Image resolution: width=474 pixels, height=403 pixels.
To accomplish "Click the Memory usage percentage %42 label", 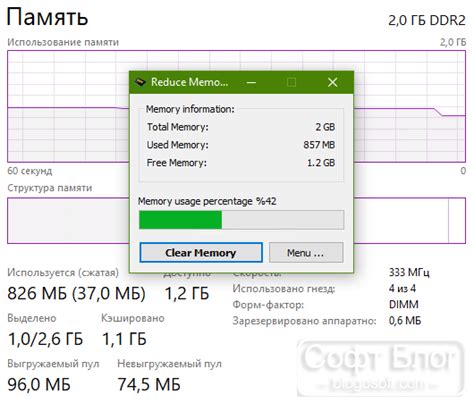I will (207, 201).
